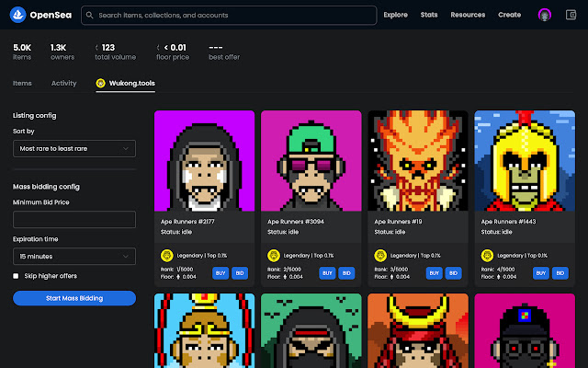Switch to the Activity tab
588x368 pixels.
(63, 83)
